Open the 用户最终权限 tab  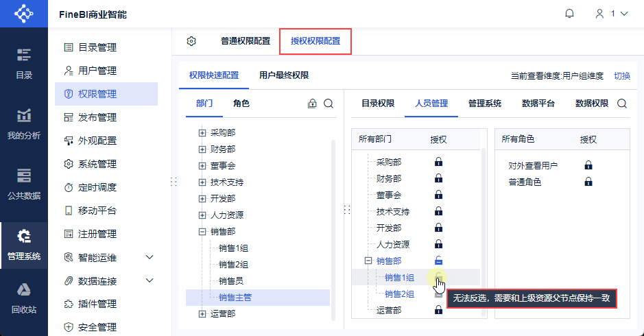point(284,75)
